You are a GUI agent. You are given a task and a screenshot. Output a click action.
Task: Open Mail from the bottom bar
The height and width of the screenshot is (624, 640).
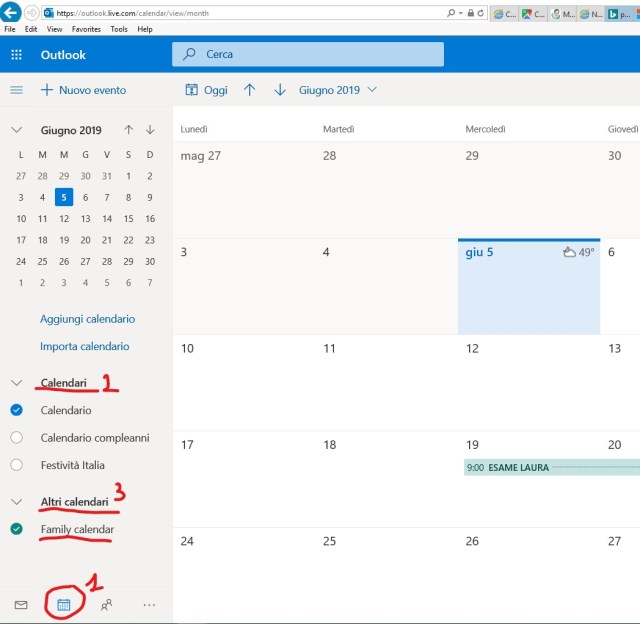pyautogui.click(x=20, y=604)
